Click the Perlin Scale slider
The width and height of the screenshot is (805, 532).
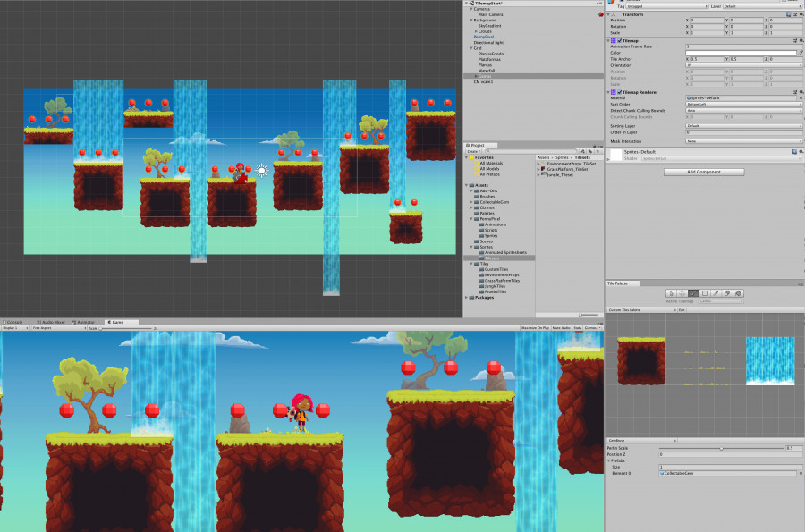pos(721,448)
